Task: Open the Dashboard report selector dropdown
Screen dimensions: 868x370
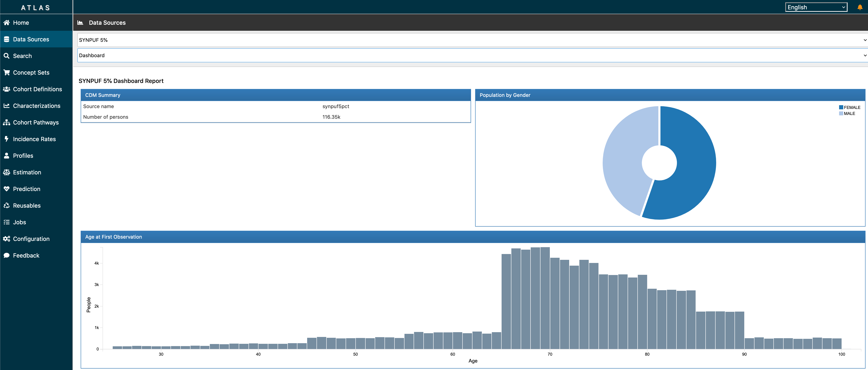Action: (472, 55)
